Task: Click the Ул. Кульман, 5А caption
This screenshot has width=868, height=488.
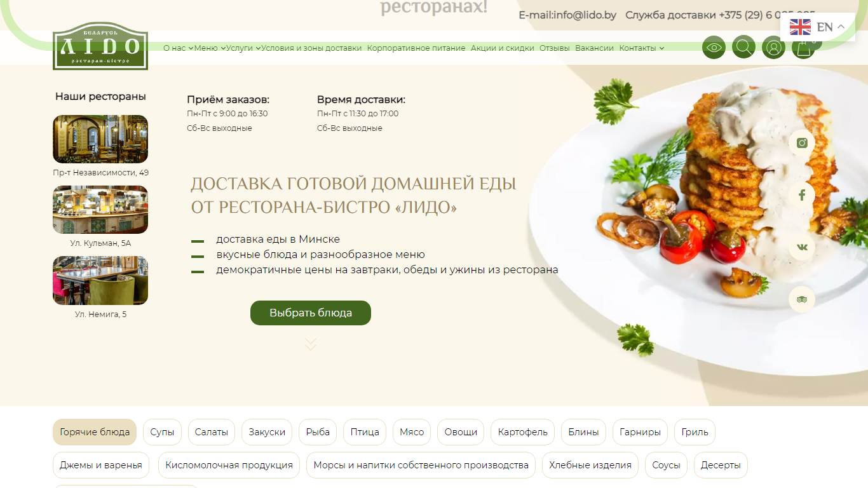Action: (x=100, y=243)
